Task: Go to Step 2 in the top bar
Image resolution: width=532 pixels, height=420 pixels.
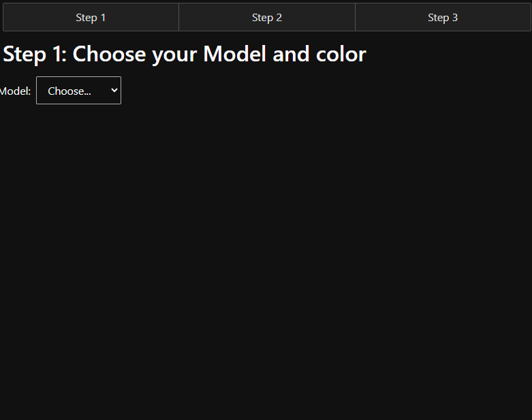Action: pyautogui.click(x=266, y=17)
